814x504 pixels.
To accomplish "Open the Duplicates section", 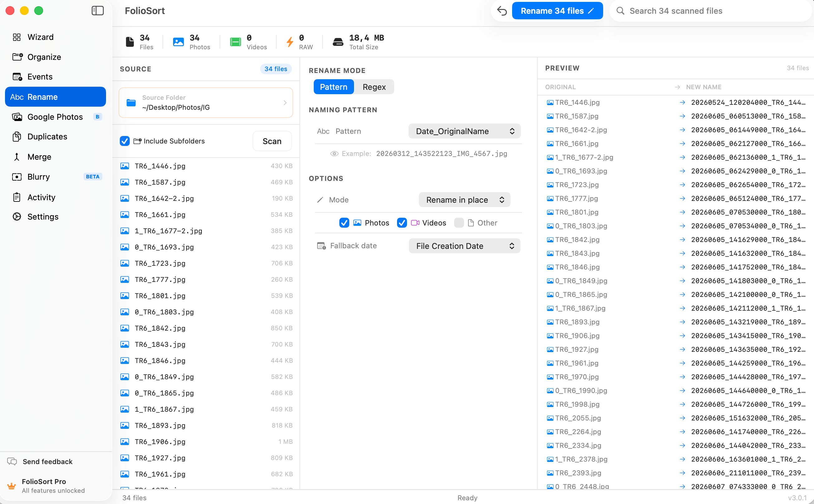I will (x=55, y=136).
